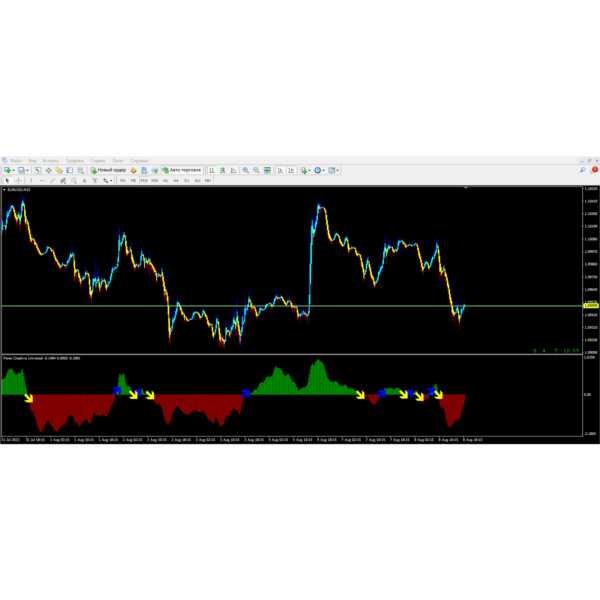
Task: Switch to candlestick chart display
Action: [223, 170]
